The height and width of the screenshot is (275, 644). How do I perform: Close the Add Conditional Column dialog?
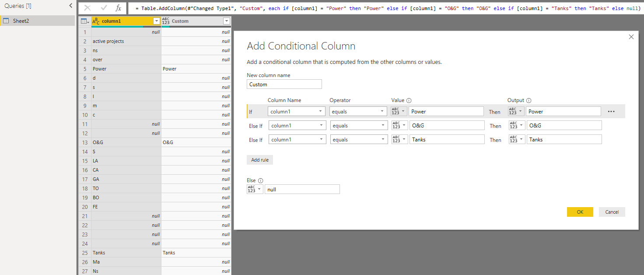pos(631,37)
